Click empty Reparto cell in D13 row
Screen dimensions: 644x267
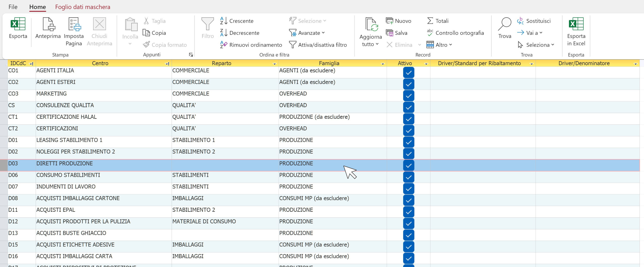point(225,235)
